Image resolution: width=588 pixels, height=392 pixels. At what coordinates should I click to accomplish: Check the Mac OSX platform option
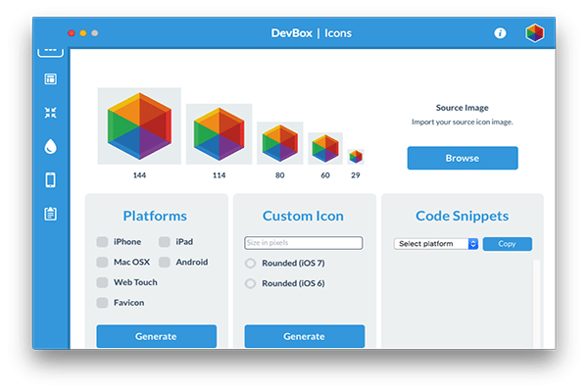102,263
